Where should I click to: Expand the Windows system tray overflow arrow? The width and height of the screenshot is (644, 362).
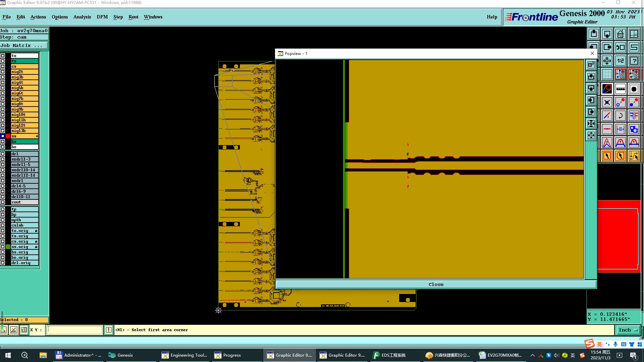[532, 355]
